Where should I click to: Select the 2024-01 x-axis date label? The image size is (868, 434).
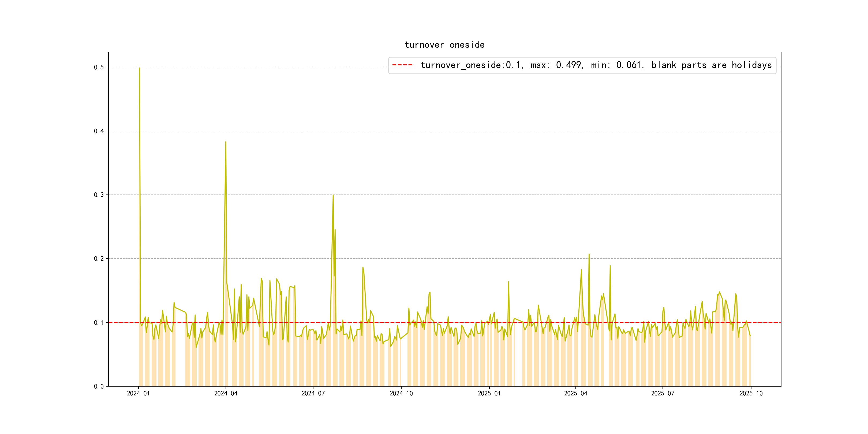(x=138, y=394)
